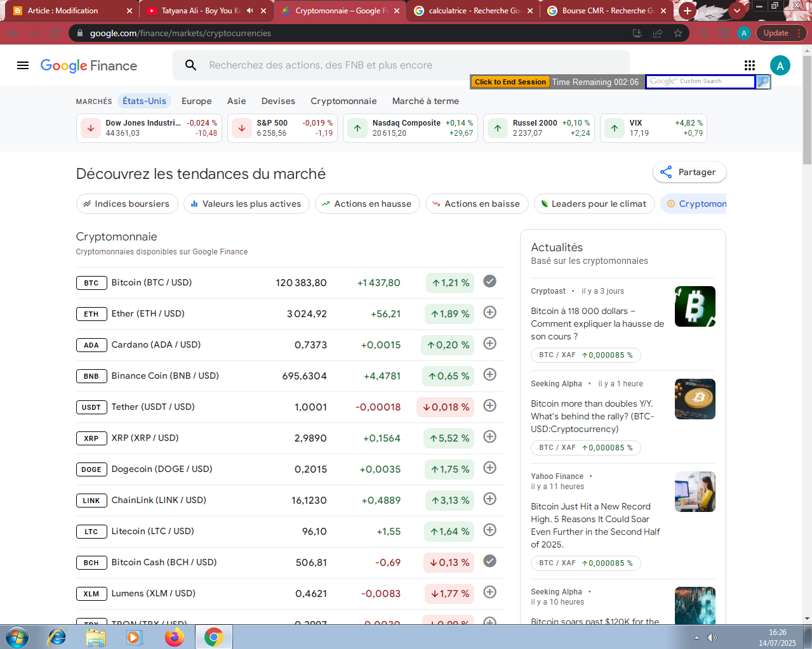812x649 pixels.
Task: Click the side panel icon in Chrome toolbar
Action: tap(724, 33)
